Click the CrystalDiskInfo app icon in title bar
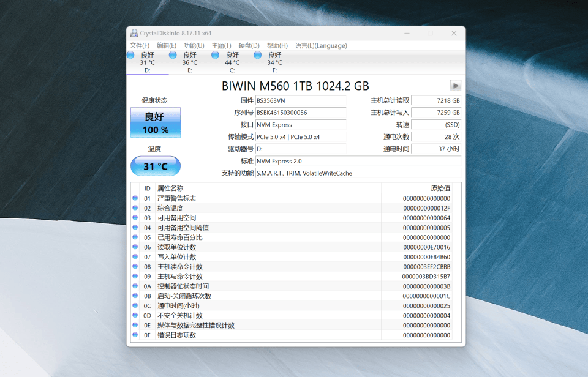The image size is (588, 377). pos(134,33)
